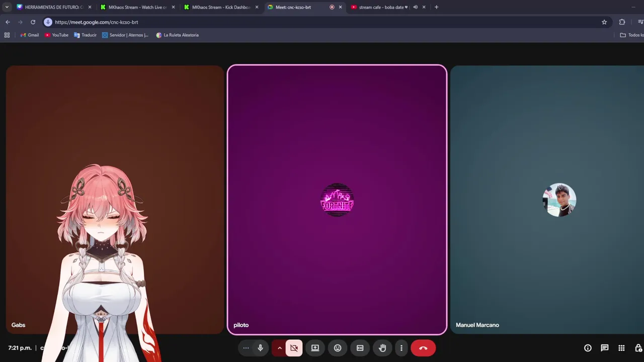The image size is (644, 362).
Task: Open the Servidor Aternos bookmark
Action: pyautogui.click(x=125, y=35)
